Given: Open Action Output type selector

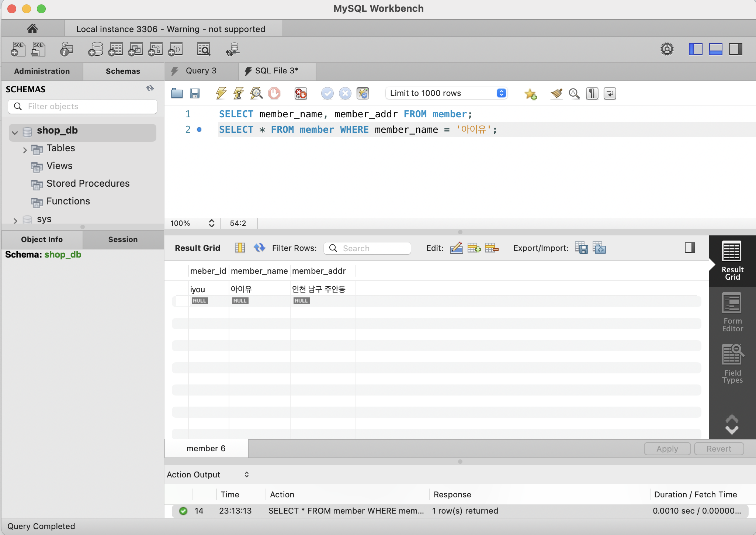Looking at the screenshot, I should pyautogui.click(x=246, y=474).
